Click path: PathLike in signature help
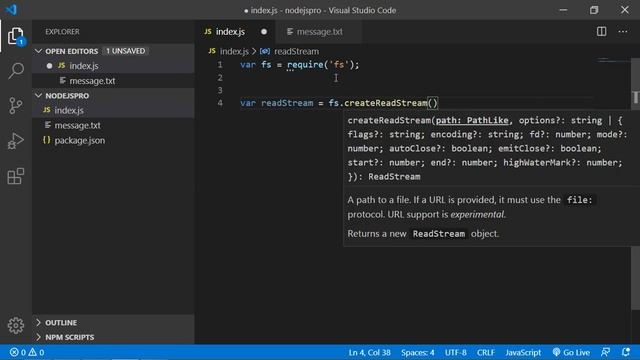The width and height of the screenshot is (640, 360). tap(472, 120)
